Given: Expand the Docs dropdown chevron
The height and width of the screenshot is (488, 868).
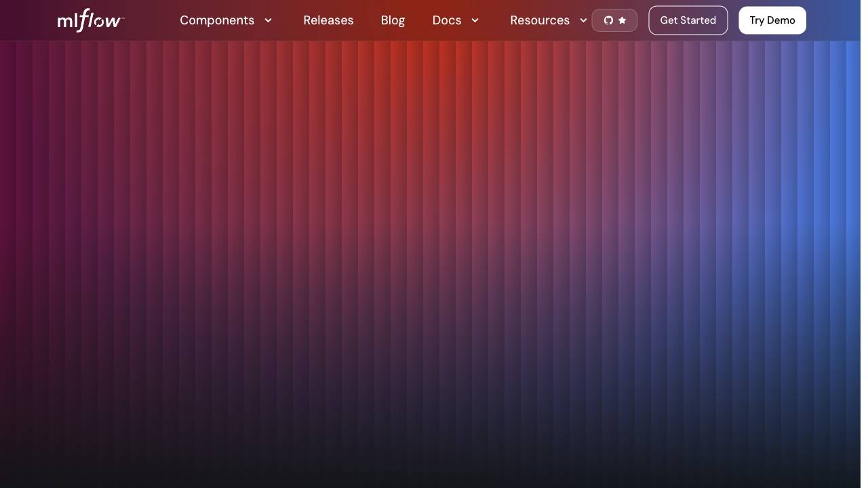Looking at the screenshot, I should 475,20.
